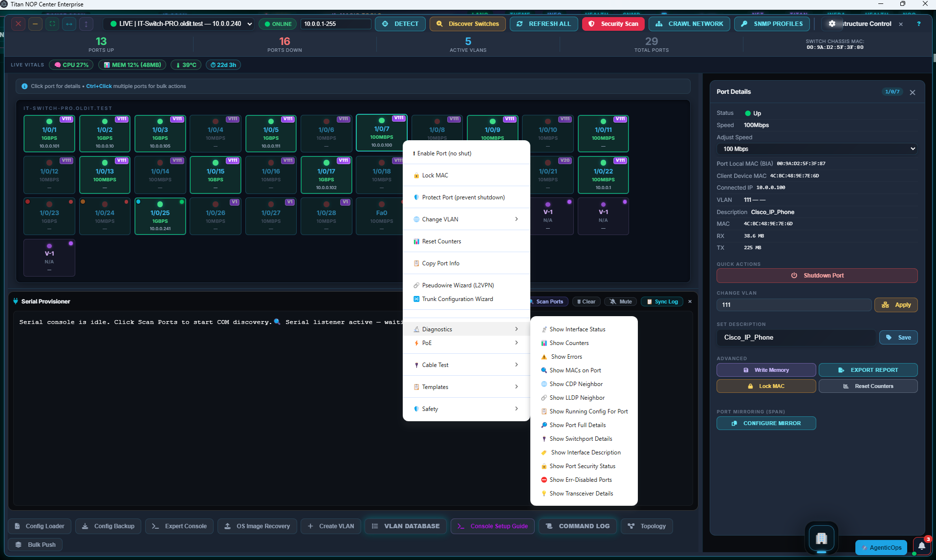The width and height of the screenshot is (936, 560).
Task: Open Pseudowire Wizard (L2VPN)
Action: click(x=466, y=285)
